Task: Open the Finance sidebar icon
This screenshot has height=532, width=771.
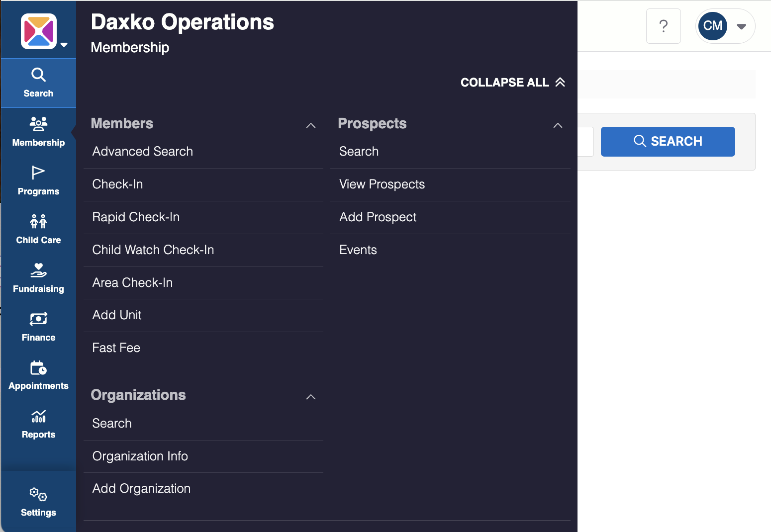Action: click(38, 319)
